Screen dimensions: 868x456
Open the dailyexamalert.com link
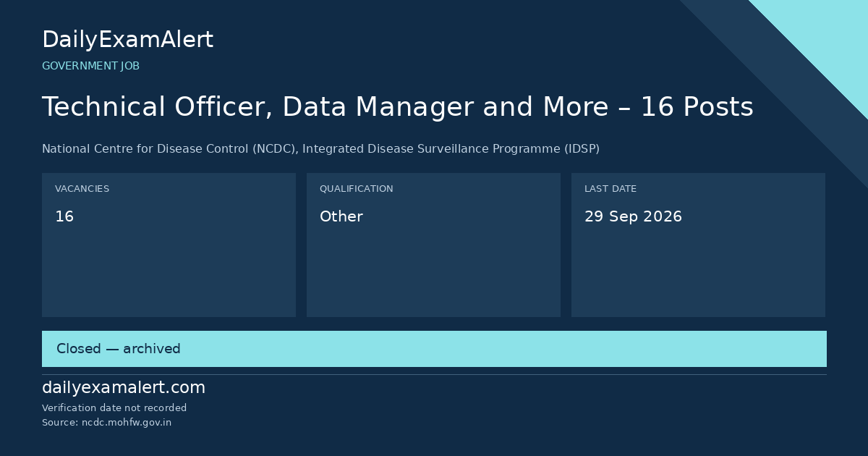(x=124, y=388)
